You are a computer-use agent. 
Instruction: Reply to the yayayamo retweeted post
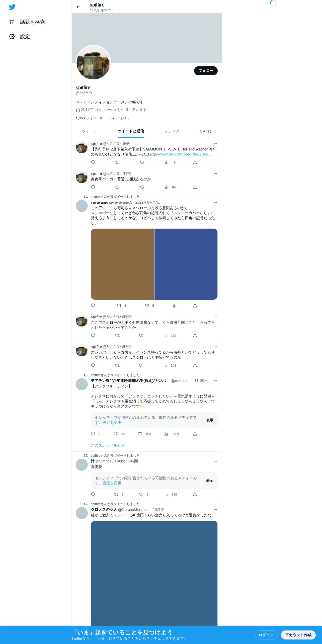pos(93,305)
